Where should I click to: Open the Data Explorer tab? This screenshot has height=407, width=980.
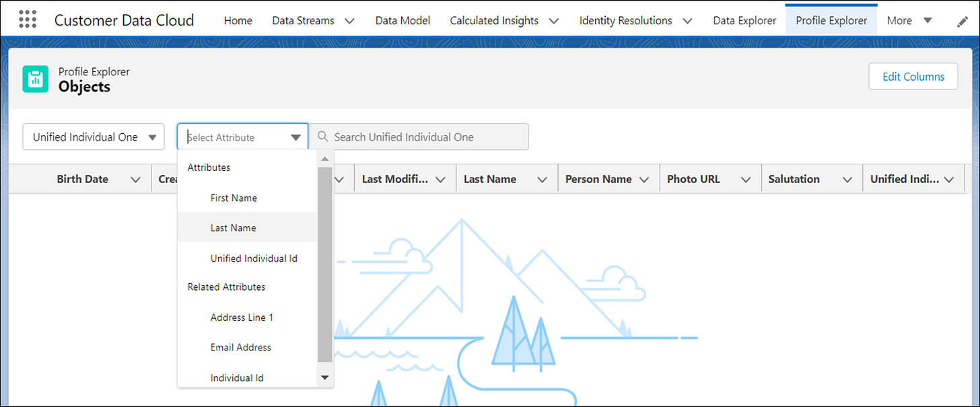pos(744,20)
